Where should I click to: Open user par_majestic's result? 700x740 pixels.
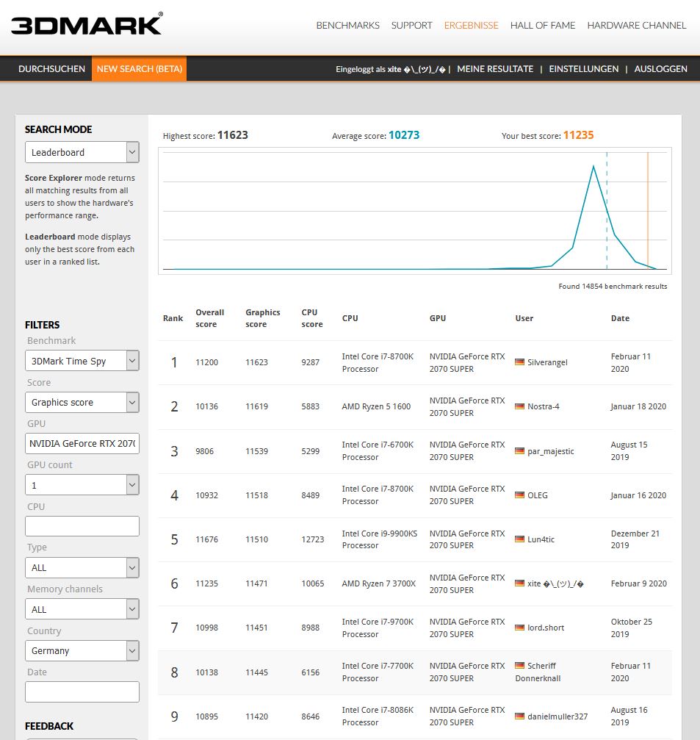click(550, 451)
